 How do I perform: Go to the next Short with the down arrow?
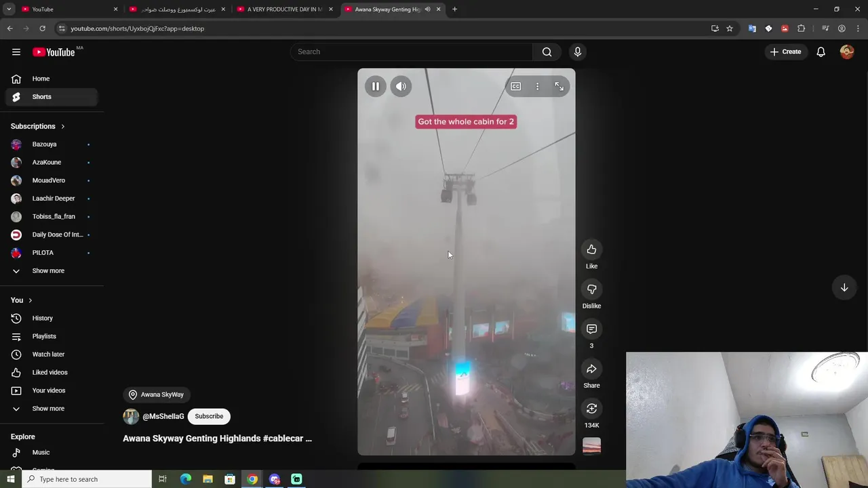tap(844, 287)
